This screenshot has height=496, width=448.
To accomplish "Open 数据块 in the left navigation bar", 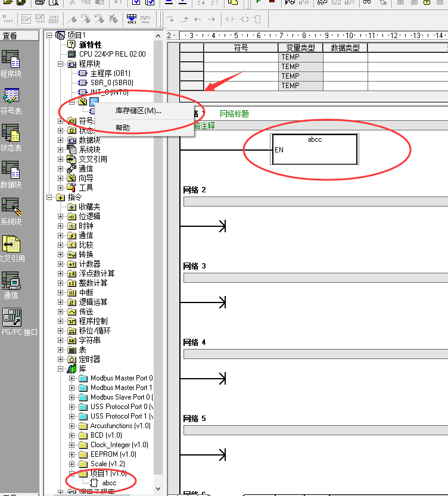I will [11, 175].
